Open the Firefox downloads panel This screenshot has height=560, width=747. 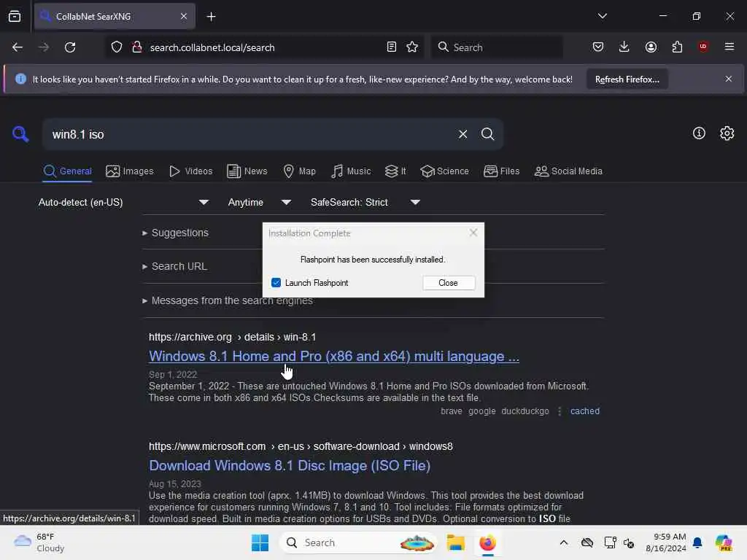[624, 47]
